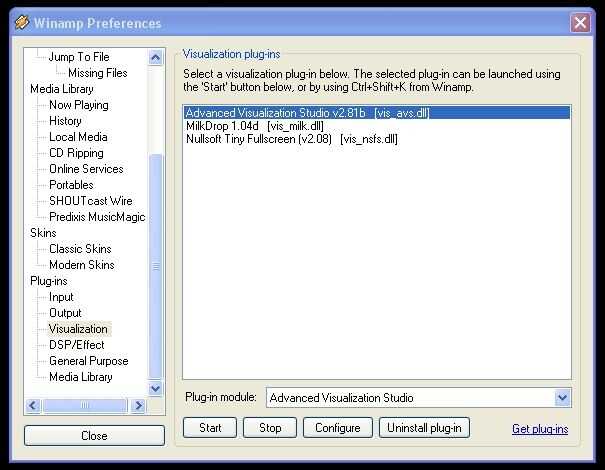605x470 pixels.
Task: Open Configure for selected plug-in
Action: pos(338,428)
